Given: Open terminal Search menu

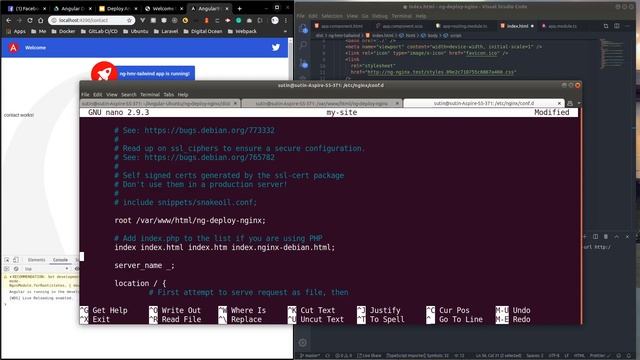Looking at the screenshot, I should point(129,95).
